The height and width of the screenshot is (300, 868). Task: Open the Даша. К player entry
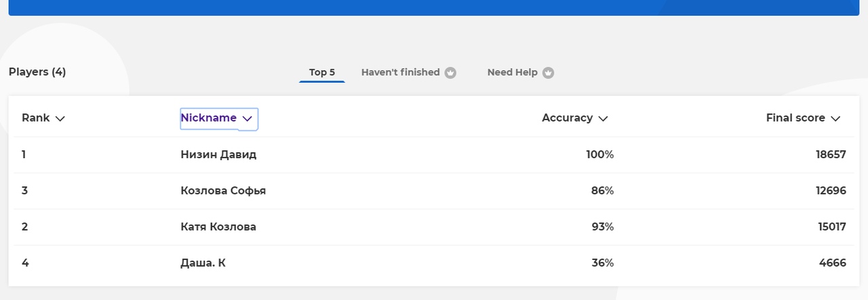coord(203,263)
